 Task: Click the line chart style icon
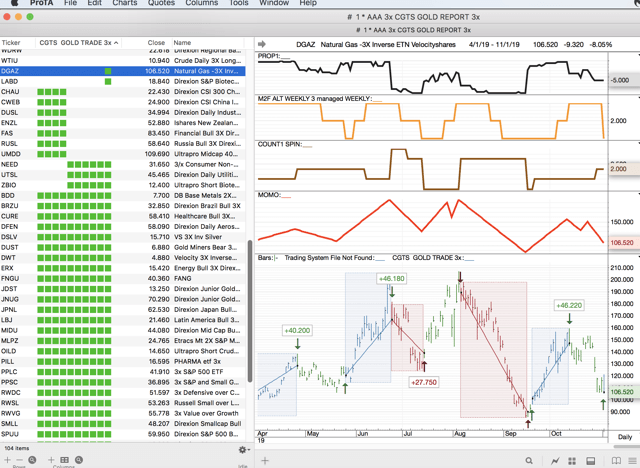pos(555,461)
